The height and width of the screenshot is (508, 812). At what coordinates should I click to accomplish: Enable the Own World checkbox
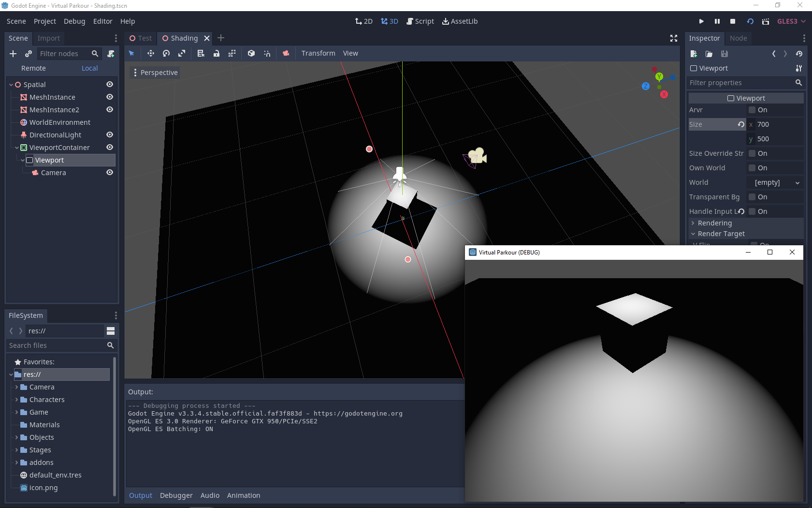pos(752,168)
